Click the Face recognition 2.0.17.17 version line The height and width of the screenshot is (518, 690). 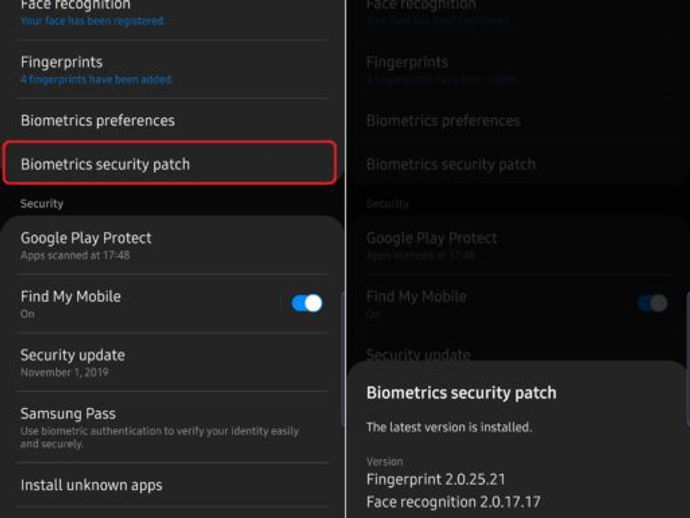tap(453, 501)
